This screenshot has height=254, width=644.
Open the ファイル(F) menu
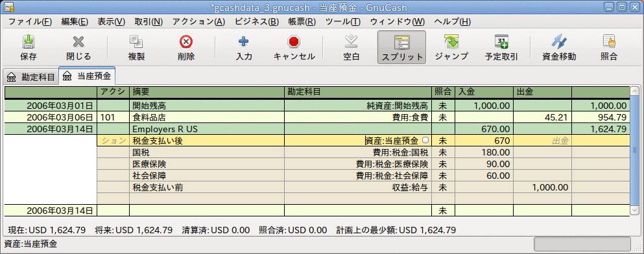click(30, 22)
